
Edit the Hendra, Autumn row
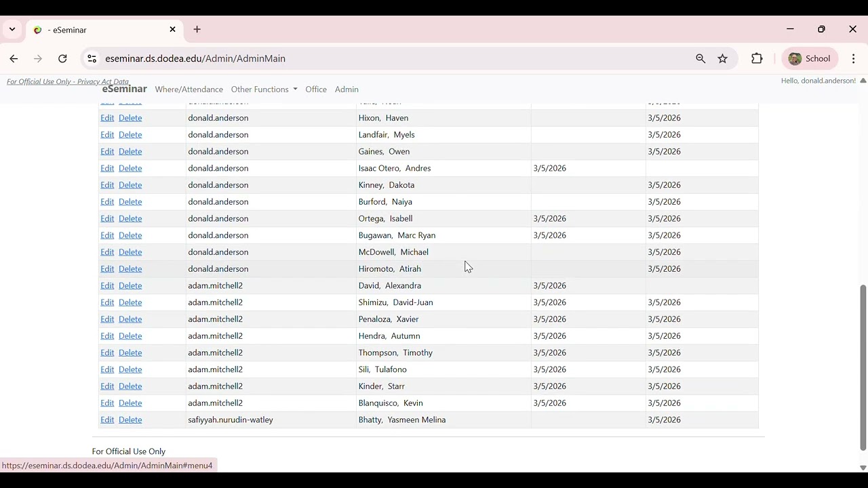pos(107,336)
